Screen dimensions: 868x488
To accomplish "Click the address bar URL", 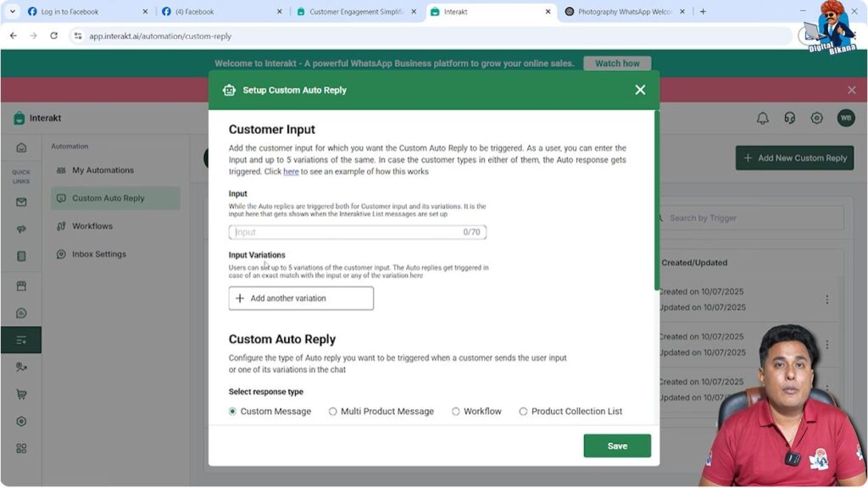I will pos(160,36).
